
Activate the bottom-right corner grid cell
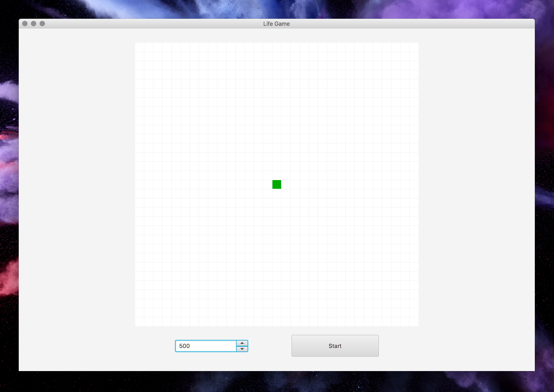414,322
